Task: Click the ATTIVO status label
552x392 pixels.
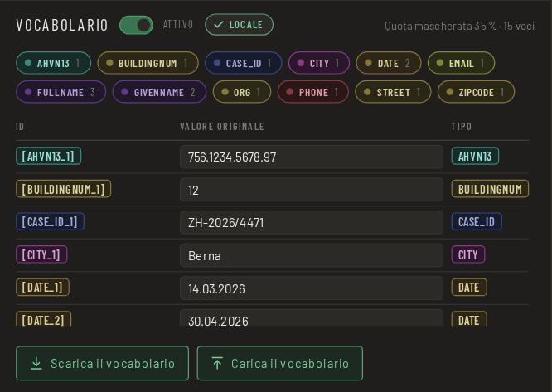Action: coord(177,24)
